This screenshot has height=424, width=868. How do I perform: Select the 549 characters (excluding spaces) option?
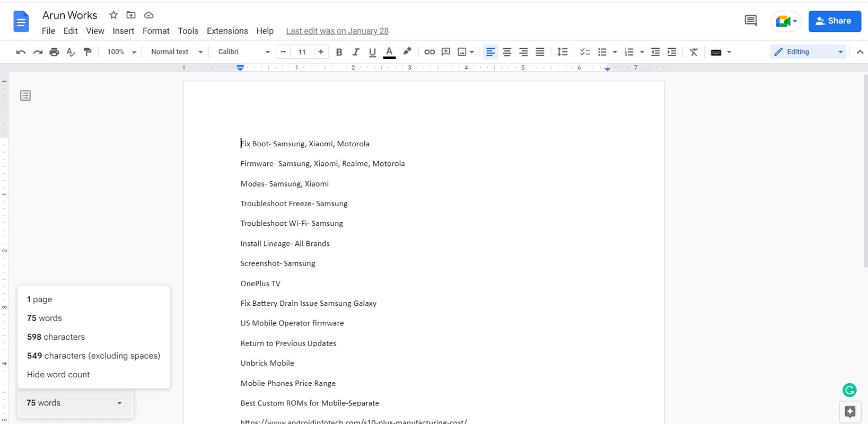tap(93, 356)
